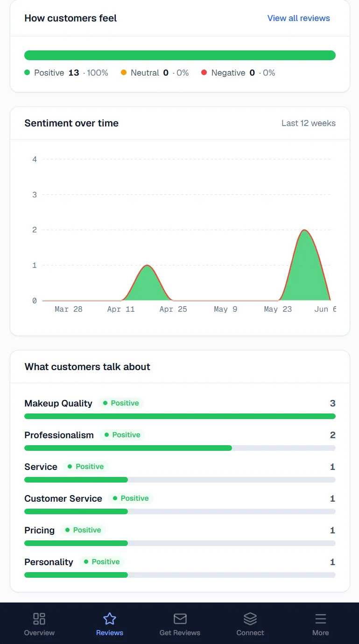Click the Apr 25 axis label
The height and width of the screenshot is (644, 359).
(173, 309)
